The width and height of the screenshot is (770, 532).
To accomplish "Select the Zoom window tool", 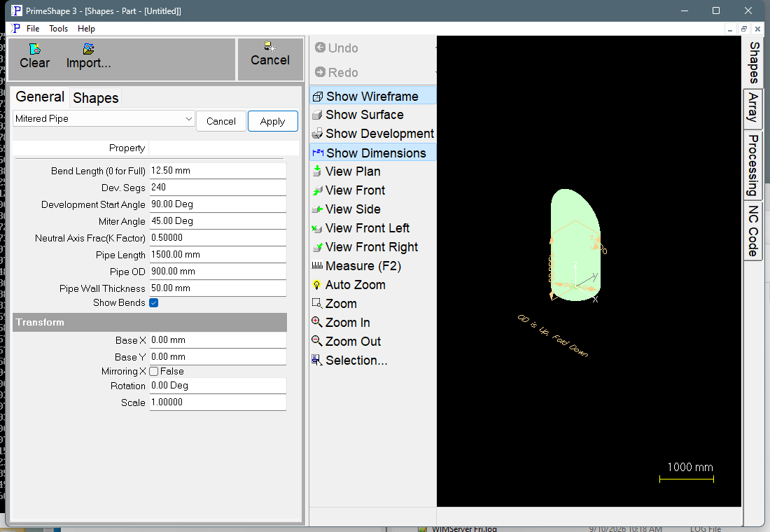I will click(x=335, y=304).
